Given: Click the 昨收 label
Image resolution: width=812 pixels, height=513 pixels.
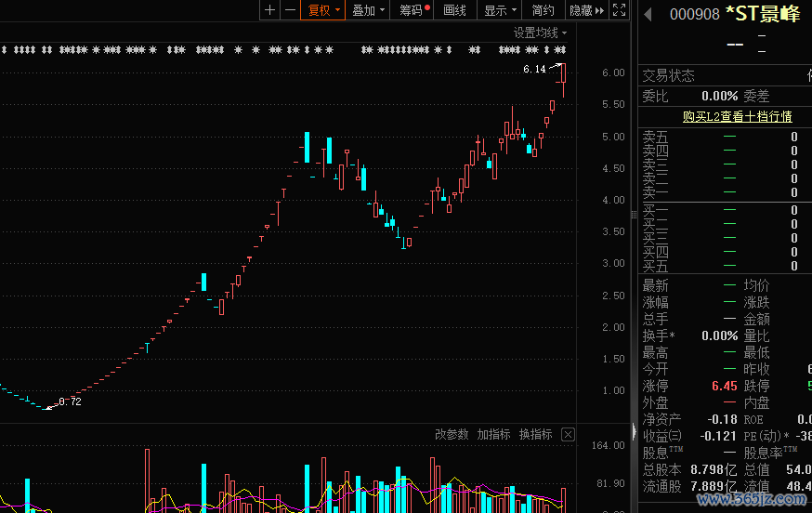Looking at the screenshot, I should click(x=756, y=369).
